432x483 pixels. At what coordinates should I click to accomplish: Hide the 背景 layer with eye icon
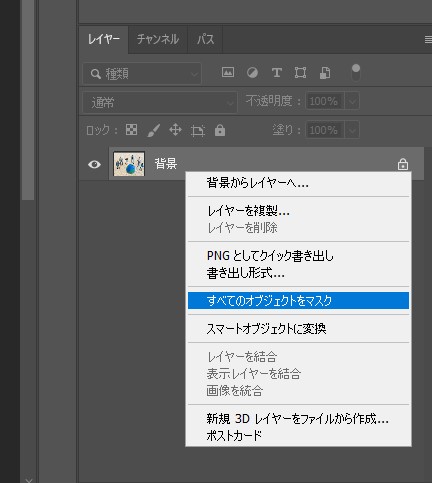[x=94, y=164]
